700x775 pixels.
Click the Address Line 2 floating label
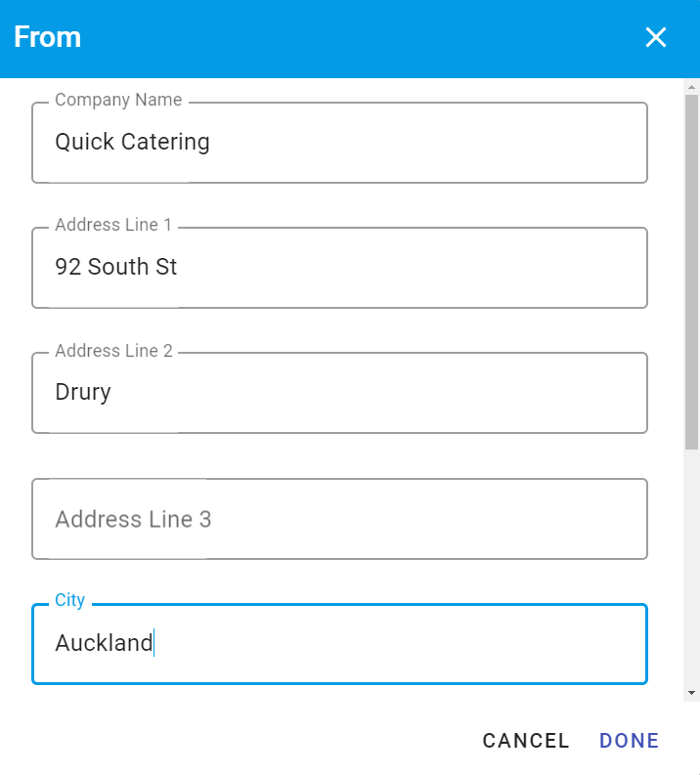[113, 351]
